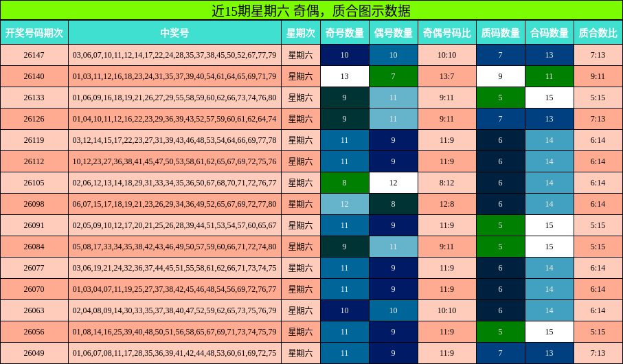Click green even-count cell 7 in row 26140
This screenshot has height=364, width=623.
click(394, 76)
